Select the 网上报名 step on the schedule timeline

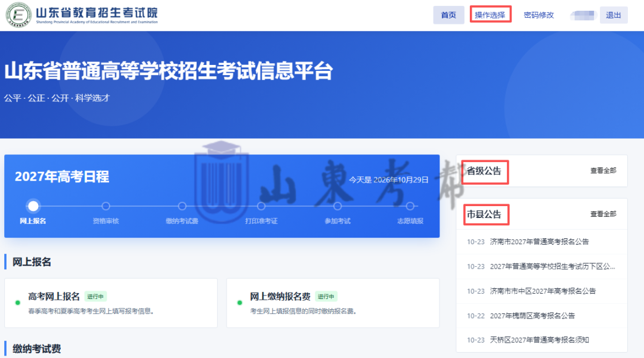click(x=33, y=206)
